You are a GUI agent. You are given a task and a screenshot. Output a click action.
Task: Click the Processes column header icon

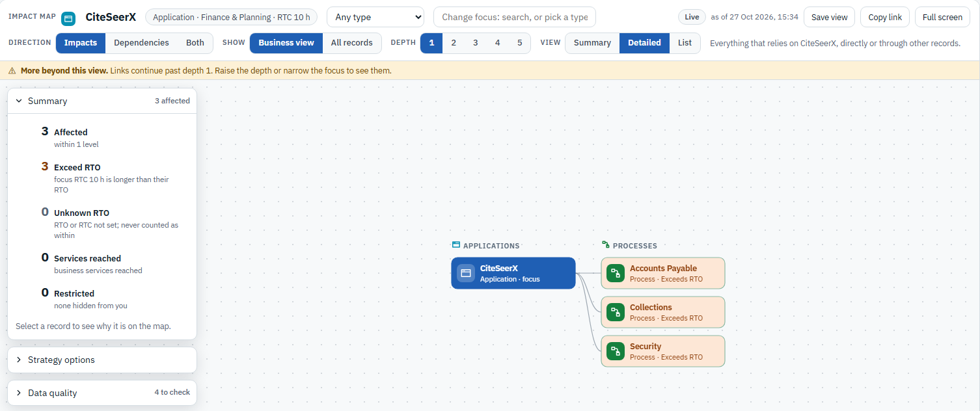[606, 245]
